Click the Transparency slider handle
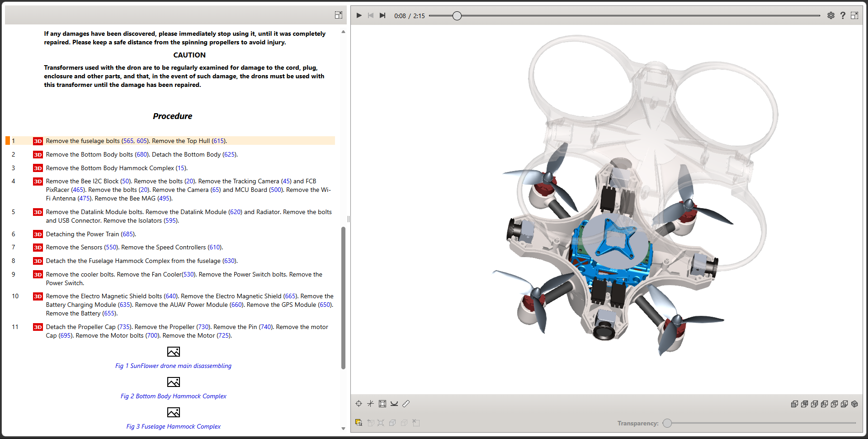868x439 pixels. (667, 423)
